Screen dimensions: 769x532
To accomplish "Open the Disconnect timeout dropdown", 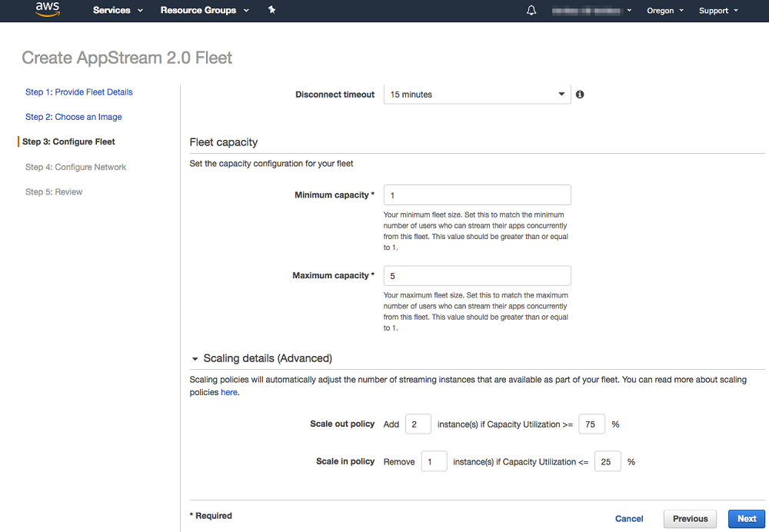I will (478, 94).
